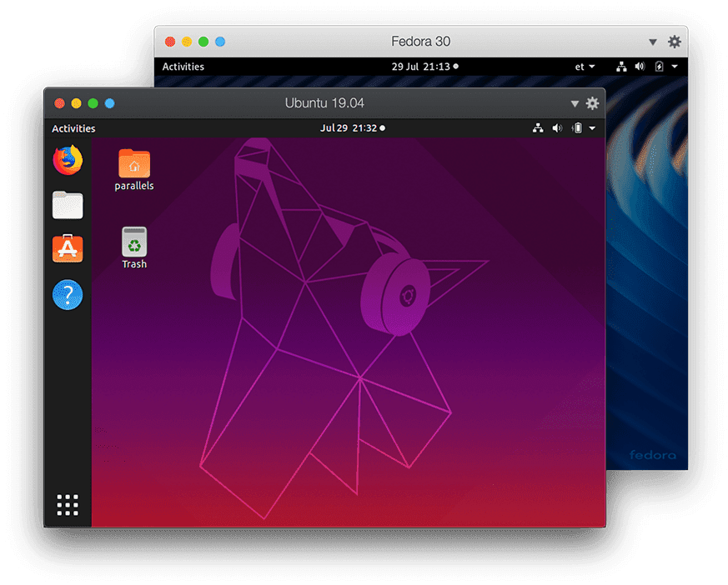
Task: Toggle blue Coherence button on Fedora window
Action: tap(220, 42)
